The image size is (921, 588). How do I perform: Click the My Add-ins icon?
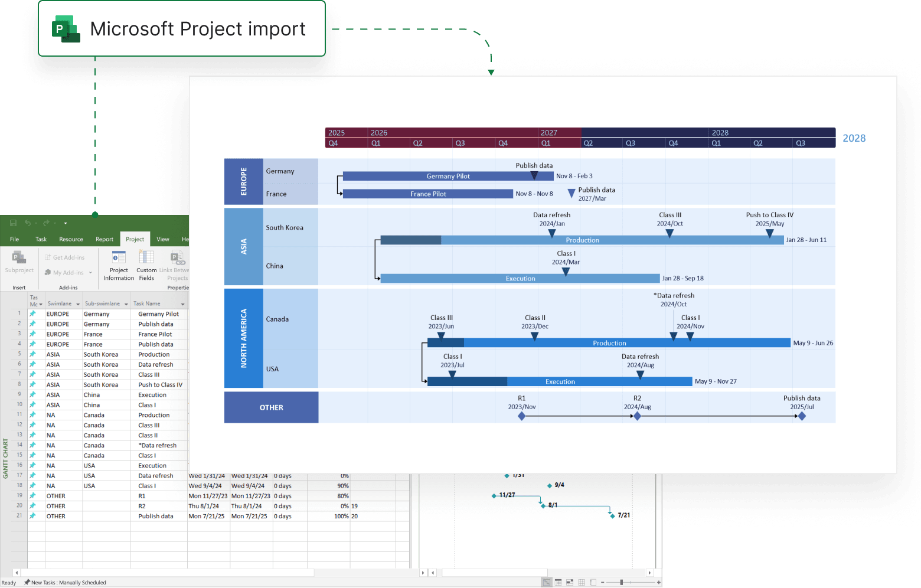coord(48,273)
